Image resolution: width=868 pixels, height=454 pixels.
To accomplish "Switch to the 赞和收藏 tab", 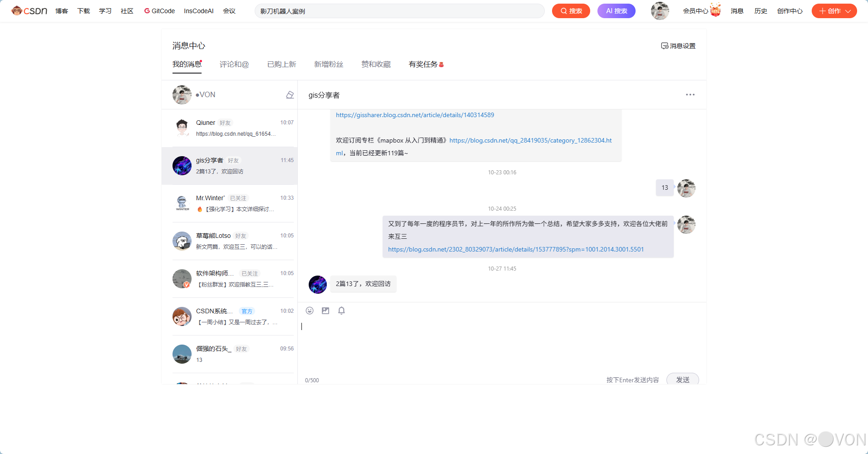I will [376, 64].
